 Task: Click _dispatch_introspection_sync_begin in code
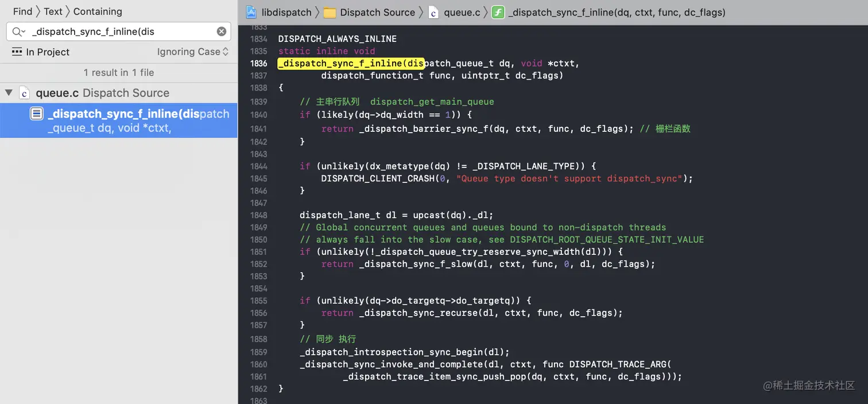[x=392, y=352]
